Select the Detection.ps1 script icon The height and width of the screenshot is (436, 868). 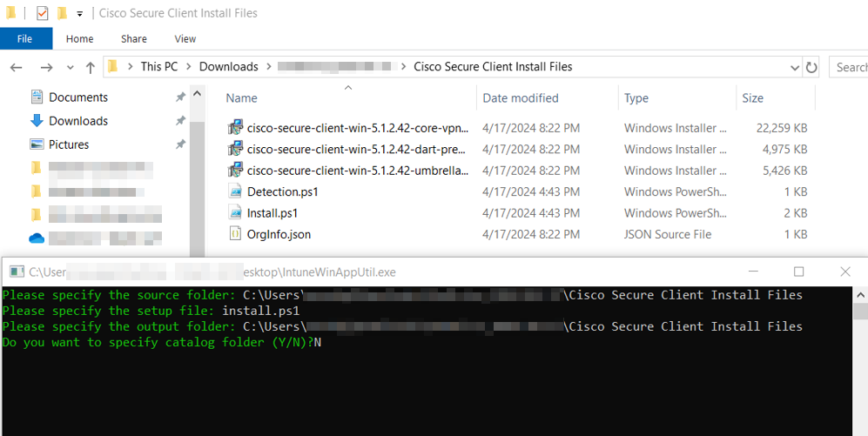235,191
